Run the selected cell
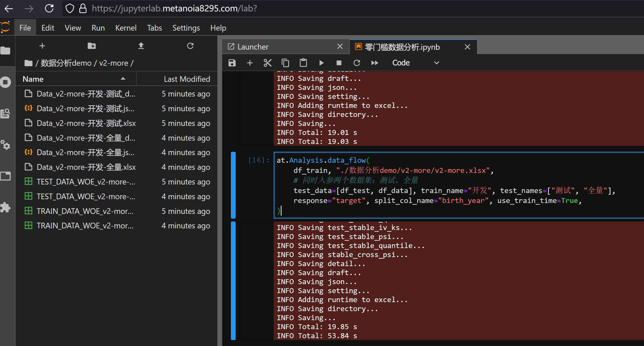The image size is (644, 346). (x=321, y=63)
